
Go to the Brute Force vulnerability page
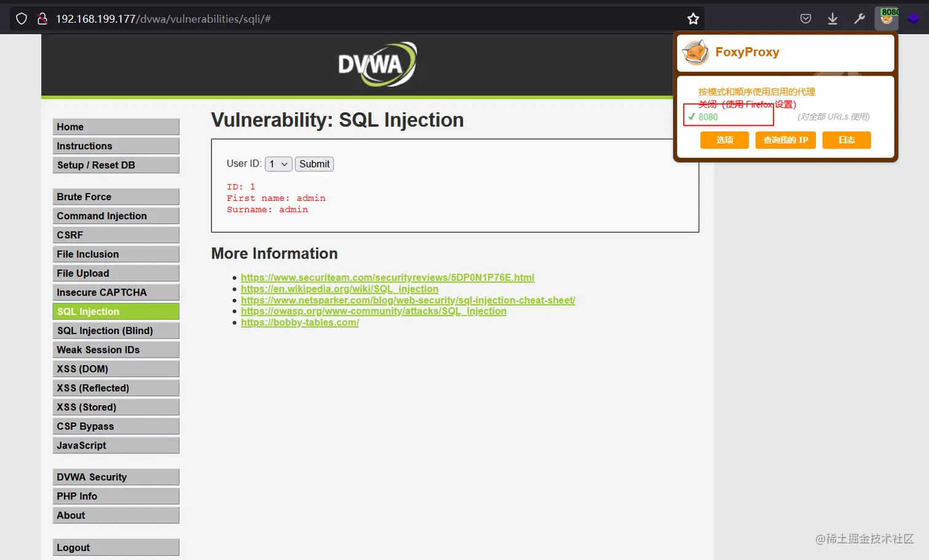116,196
